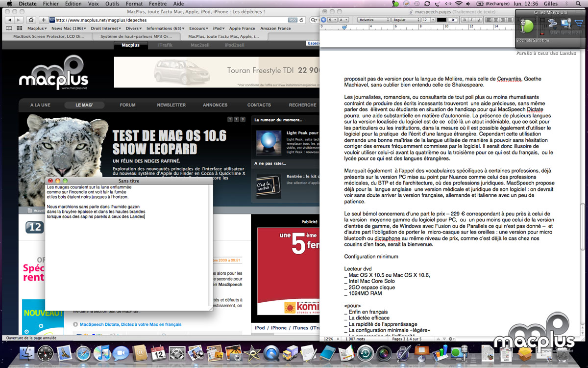Open MacSpeech Dictate article link
Viewport: 588px width, 368px height.
(130, 324)
